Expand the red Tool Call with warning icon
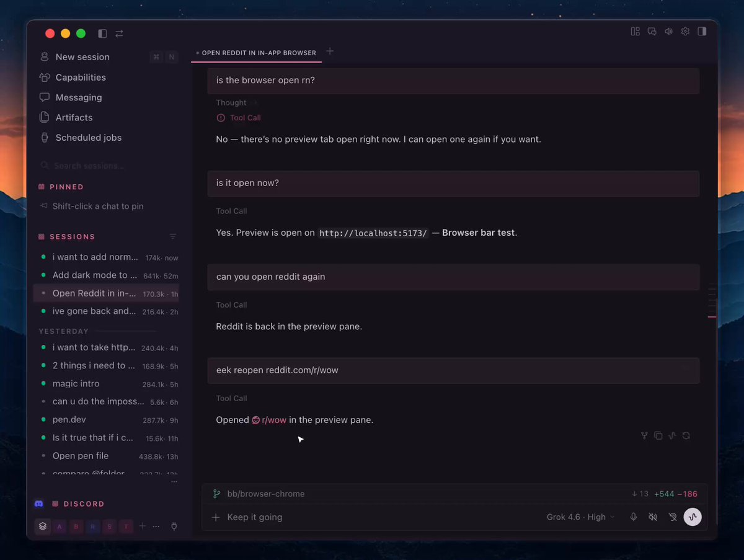 pos(239,118)
